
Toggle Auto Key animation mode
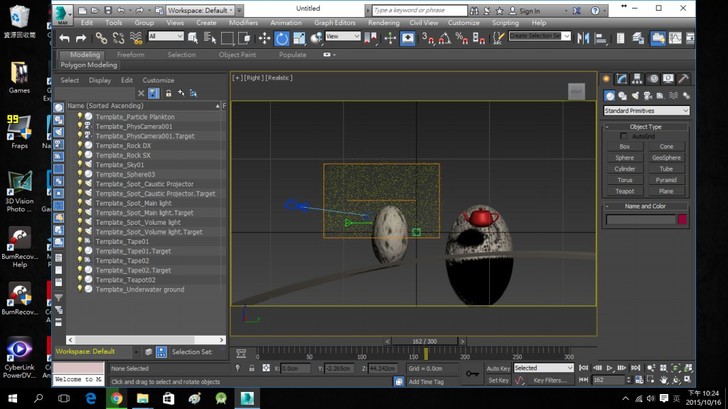click(x=498, y=368)
